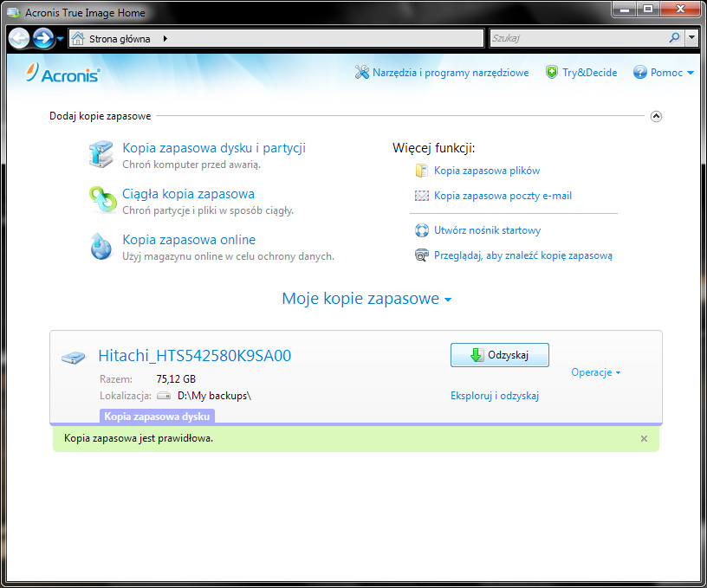Click the home icon in address bar

(x=78, y=38)
